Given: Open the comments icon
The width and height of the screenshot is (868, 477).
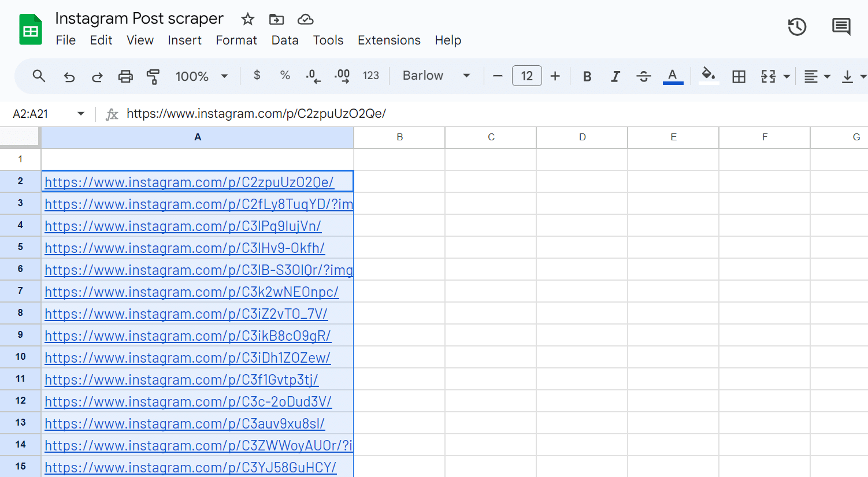Looking at the screenshot, I should click(841, 27).
